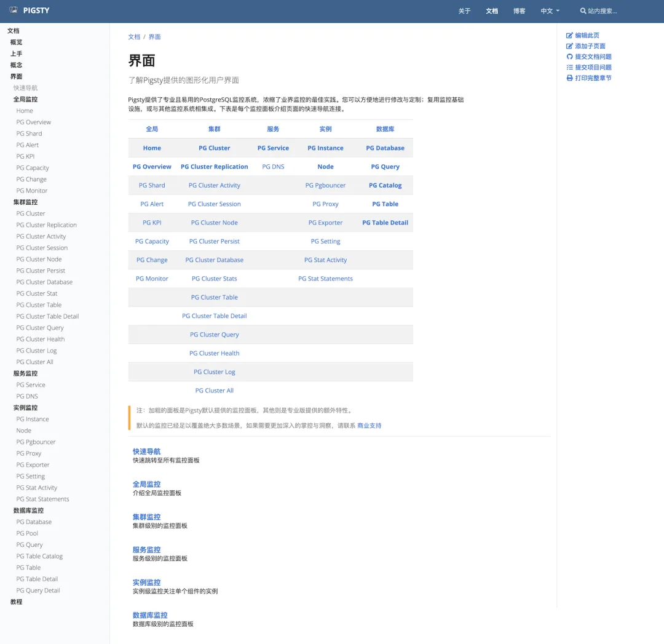Click the 商业支持 link
Image resolution: width=664 pixels, height=644 pixels.
tap(370, 426)
